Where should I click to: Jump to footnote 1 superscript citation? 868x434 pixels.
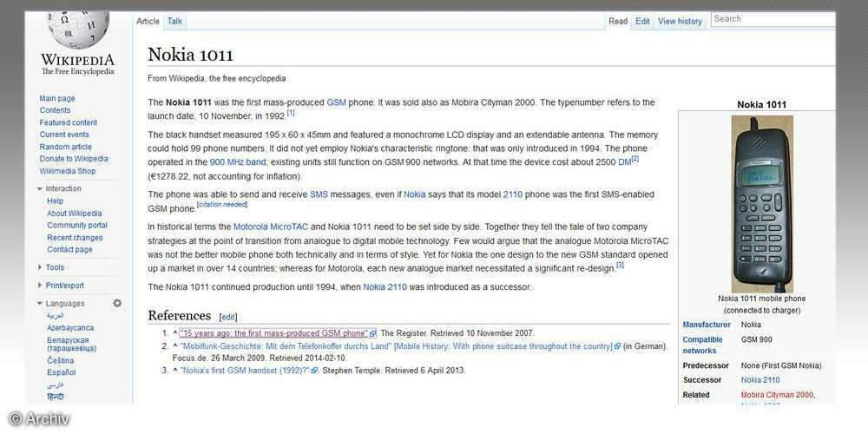coord(291,113)
